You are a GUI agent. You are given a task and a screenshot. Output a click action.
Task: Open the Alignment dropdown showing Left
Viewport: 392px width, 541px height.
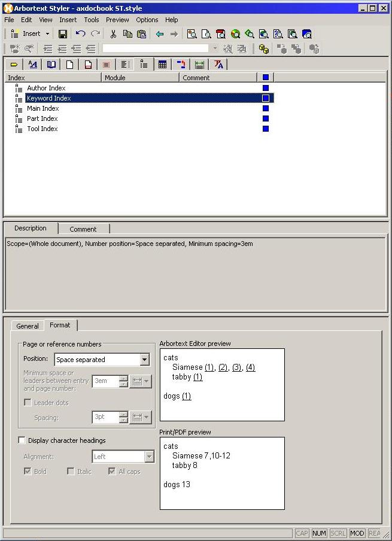149,457
